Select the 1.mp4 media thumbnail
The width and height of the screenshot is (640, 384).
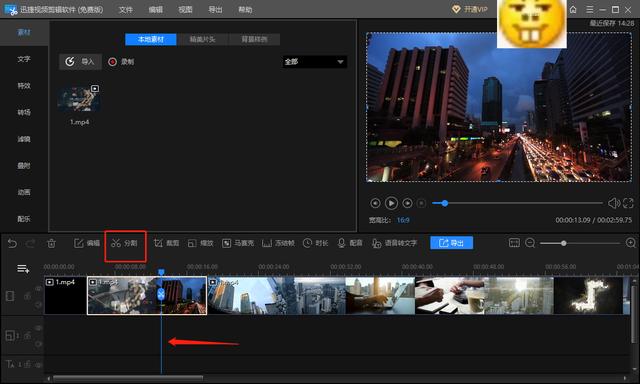point(79,99)
